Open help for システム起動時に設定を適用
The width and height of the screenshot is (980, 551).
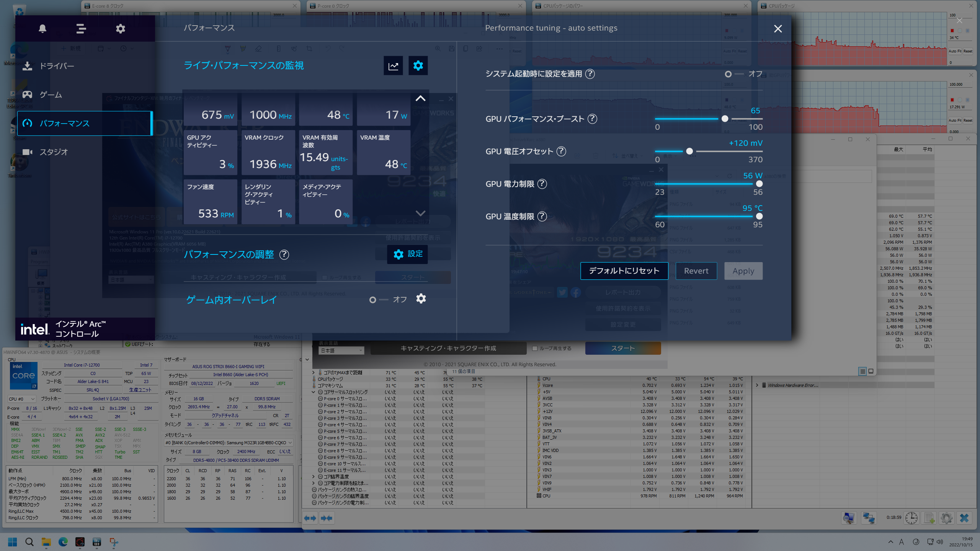[590, 74]
